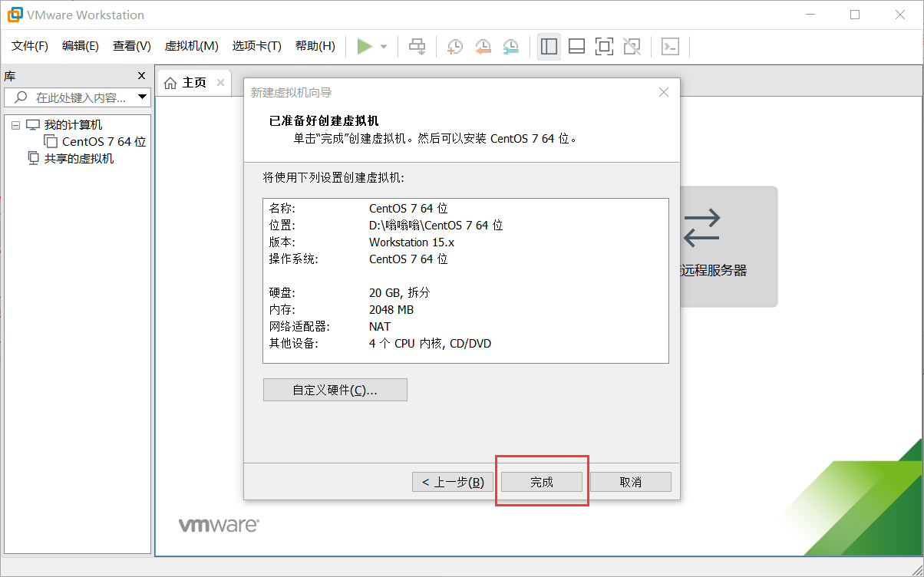
Task: Click the 2048 MB memory value
Action: (x=391, y=310)
